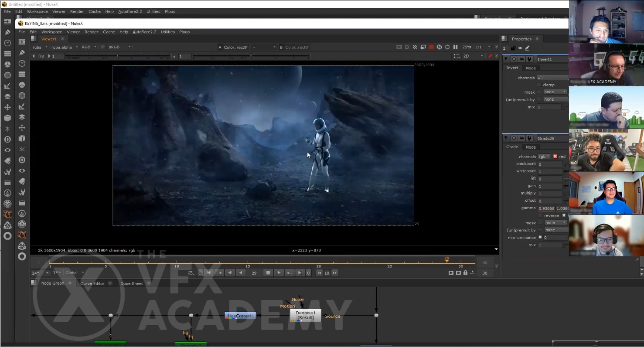
Task: Open the sRGB viewer process dropdown
Action: click(x=120, y=47)
